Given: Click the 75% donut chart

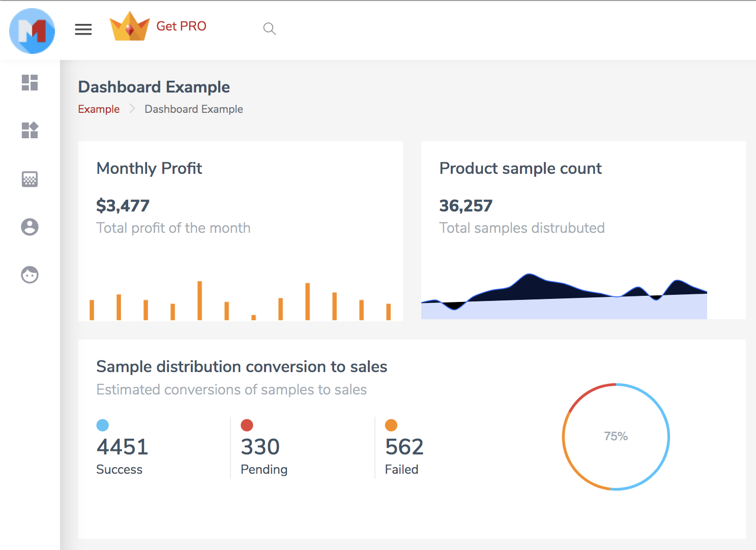Looking at the screenshot, I should pyautogui.click(x=616, y=437).
